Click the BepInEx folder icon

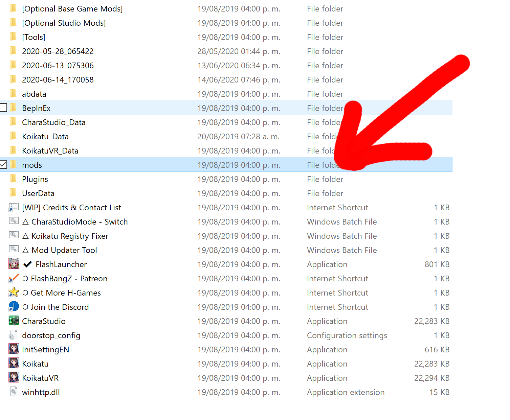pos(13,108)
